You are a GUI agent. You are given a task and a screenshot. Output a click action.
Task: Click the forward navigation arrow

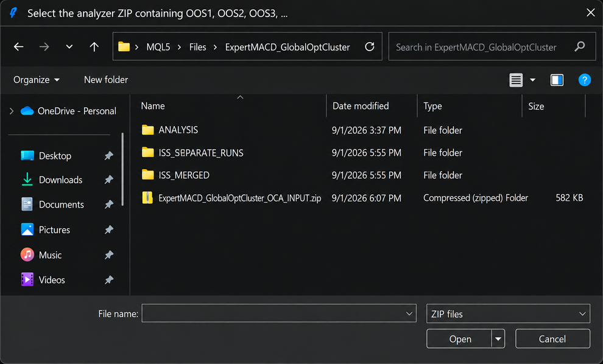44,47
